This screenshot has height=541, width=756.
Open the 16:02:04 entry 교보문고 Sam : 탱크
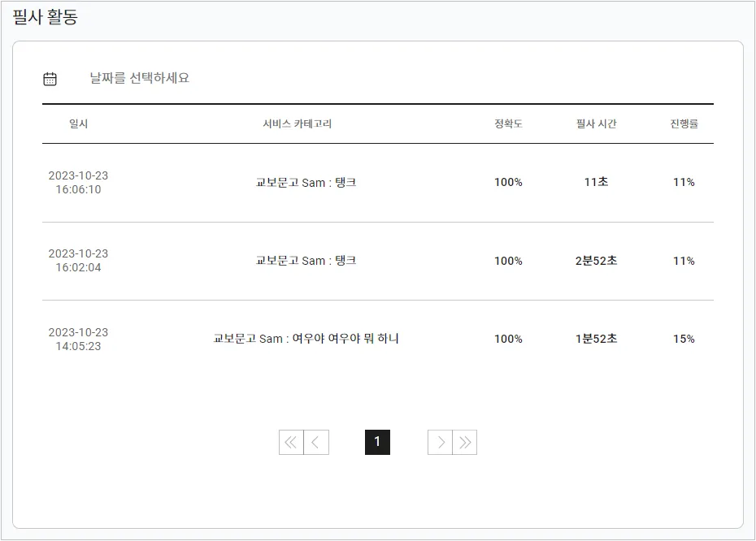[306, 261]
